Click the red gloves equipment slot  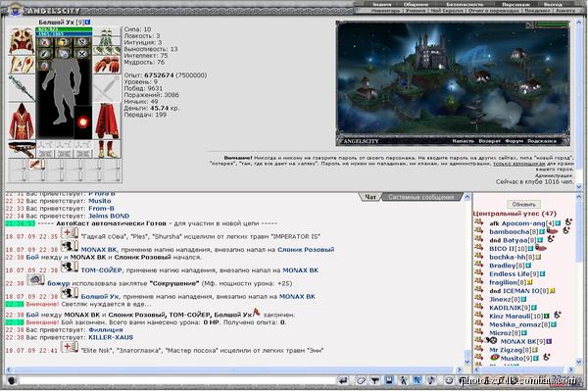pyautogui.click(x=107, y=65)
